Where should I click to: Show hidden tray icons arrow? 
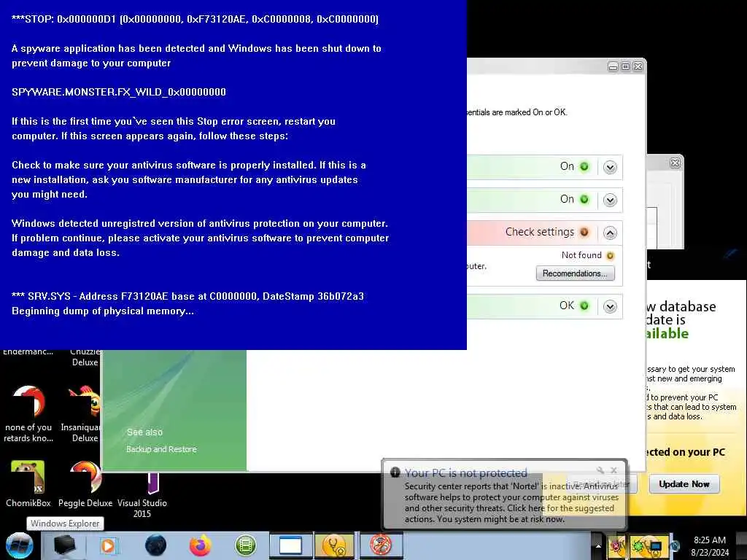click(x=598, y=546)
